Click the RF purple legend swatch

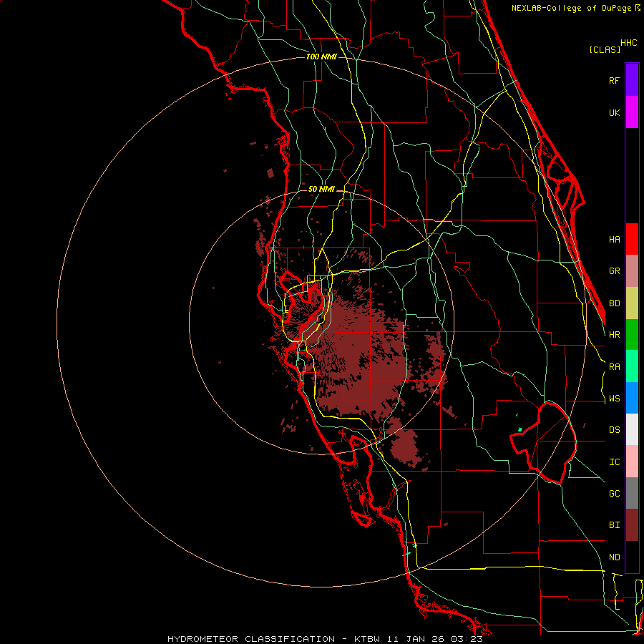click(x=632, y=80)
